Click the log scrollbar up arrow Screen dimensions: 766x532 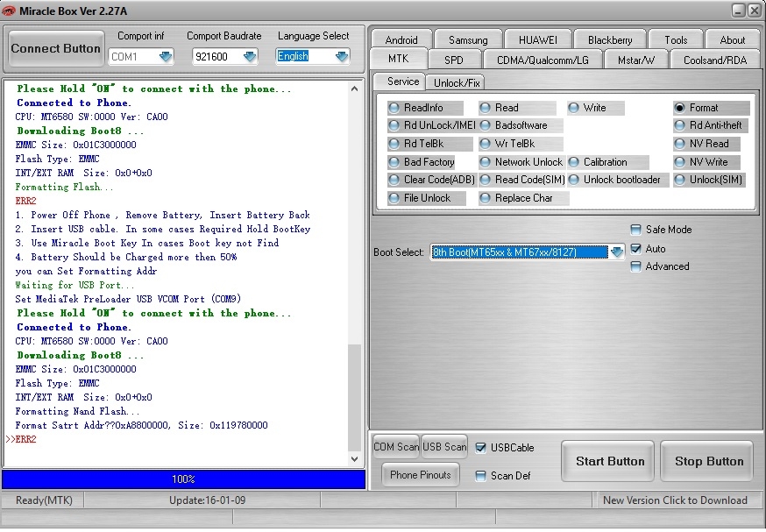pos(355,89)
